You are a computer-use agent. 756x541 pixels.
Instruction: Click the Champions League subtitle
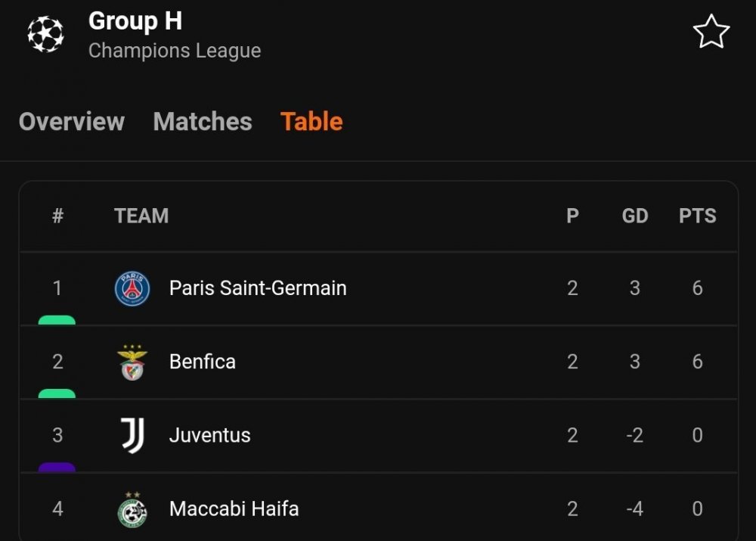click(x=175, y=51)
